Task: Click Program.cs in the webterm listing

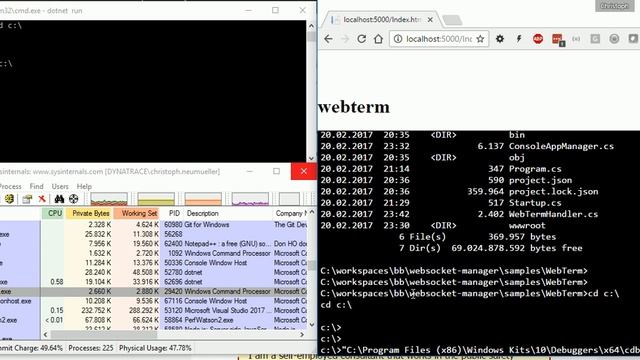Action: [535, 169]
